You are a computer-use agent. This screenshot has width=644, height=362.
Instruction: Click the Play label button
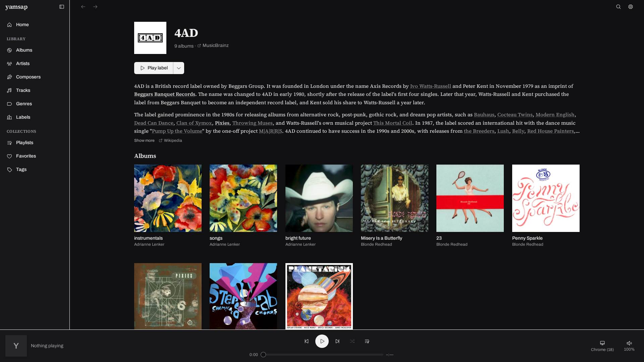click(154, 68)
